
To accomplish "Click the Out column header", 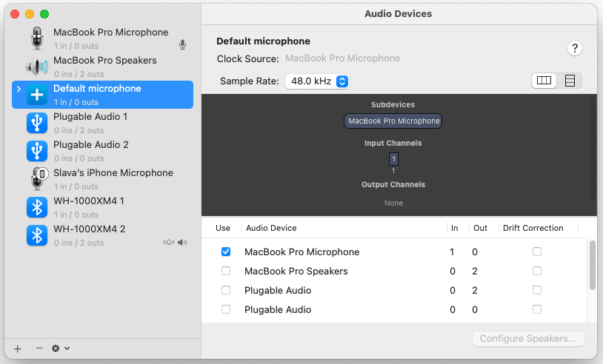I will pyautogui.click(x=480, y=228).
